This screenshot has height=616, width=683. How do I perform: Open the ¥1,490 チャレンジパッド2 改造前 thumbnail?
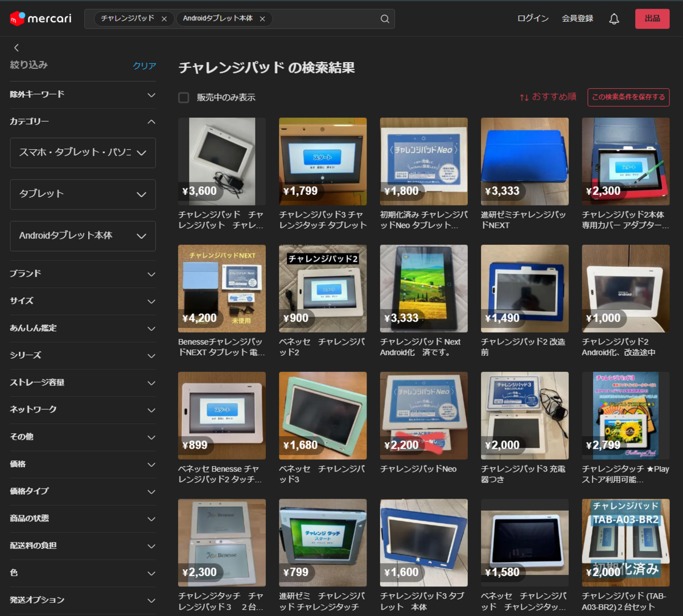coord(525,289)
